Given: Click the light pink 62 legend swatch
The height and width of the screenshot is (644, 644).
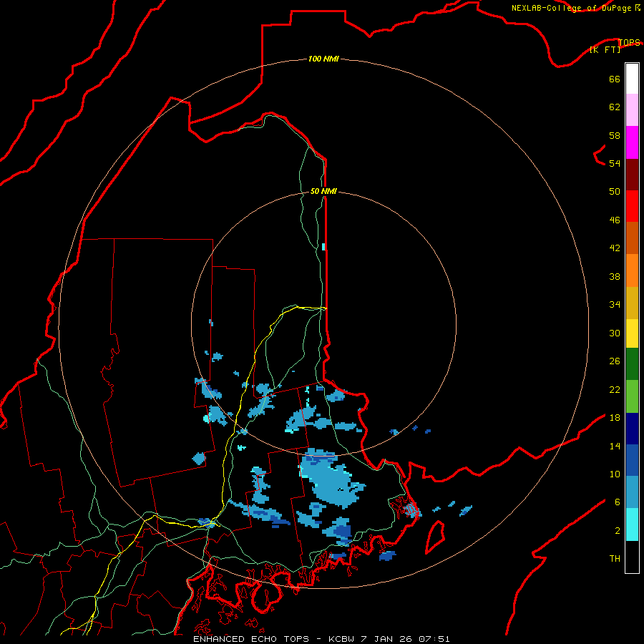Looking at the screenshot, I should (632, 109).
